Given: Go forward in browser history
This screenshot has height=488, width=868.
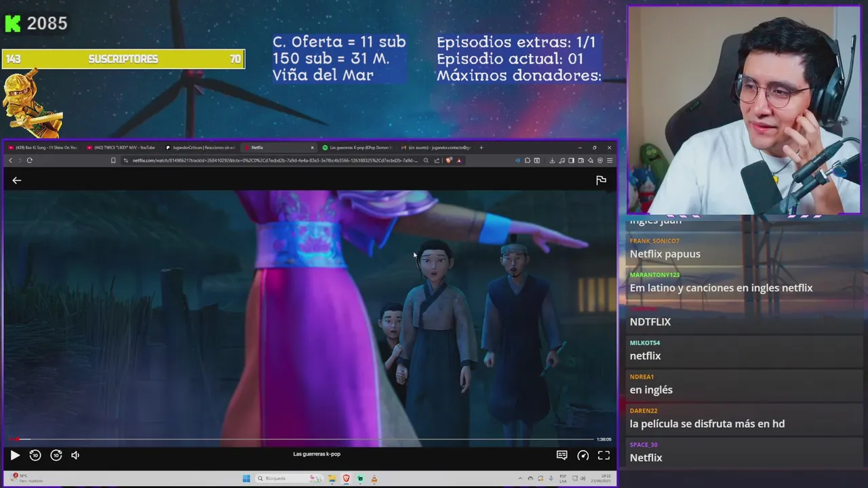Looking at the screenshot, I should point(20,161).
